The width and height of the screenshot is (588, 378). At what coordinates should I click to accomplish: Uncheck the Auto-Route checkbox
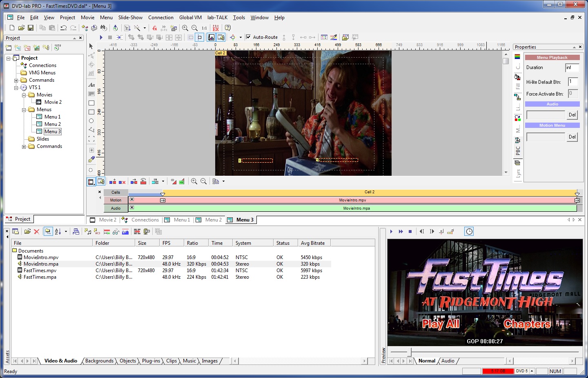point(248,37)
